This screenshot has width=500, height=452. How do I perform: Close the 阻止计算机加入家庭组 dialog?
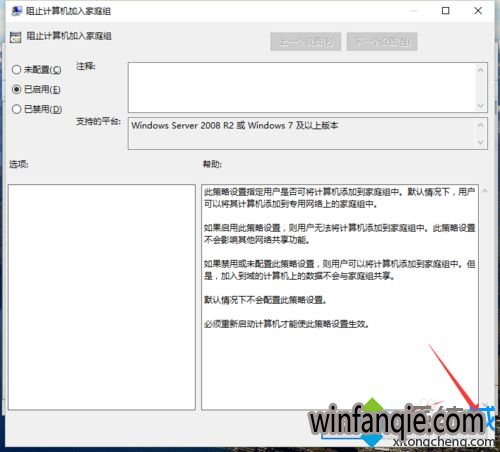tap(478, 11)
